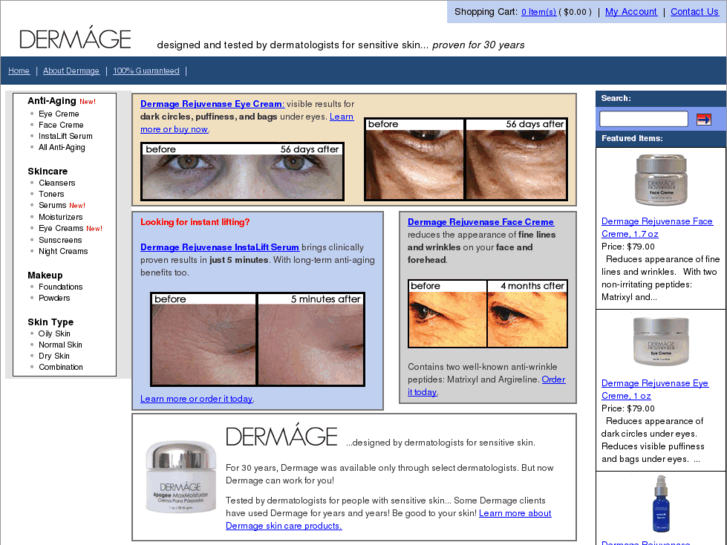Open Sunscreens under Skincare
Image resolution: width=727 pixels, height=545 pixels.
pos(60,240)
